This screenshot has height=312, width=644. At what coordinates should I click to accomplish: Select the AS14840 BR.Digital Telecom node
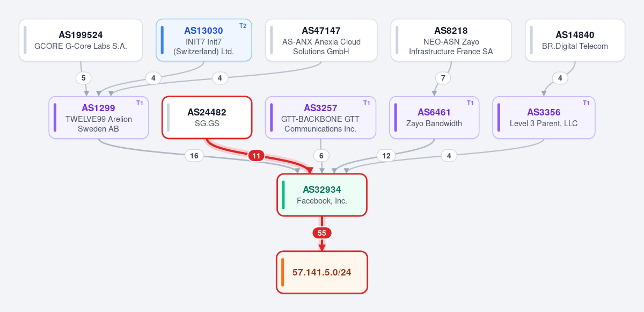[575, 40]
